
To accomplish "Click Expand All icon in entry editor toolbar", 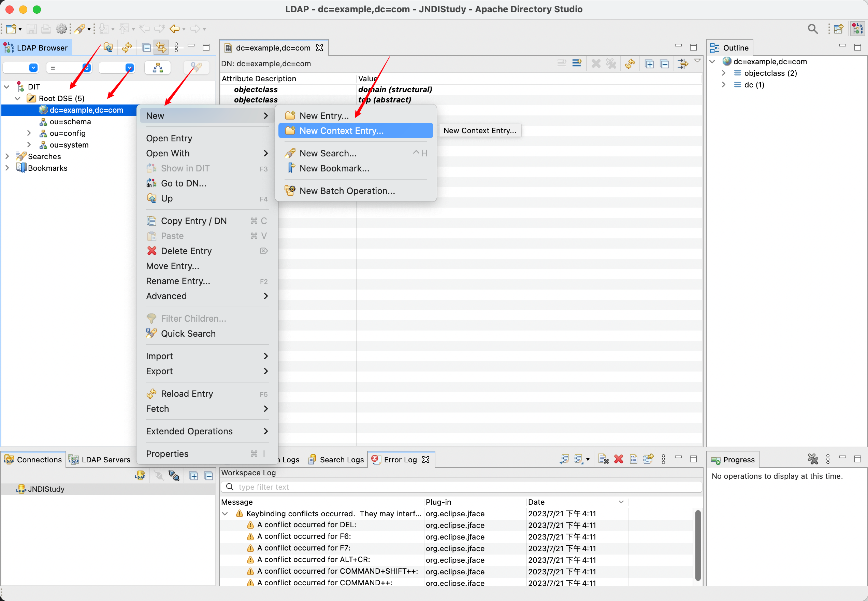I will 649,64.
